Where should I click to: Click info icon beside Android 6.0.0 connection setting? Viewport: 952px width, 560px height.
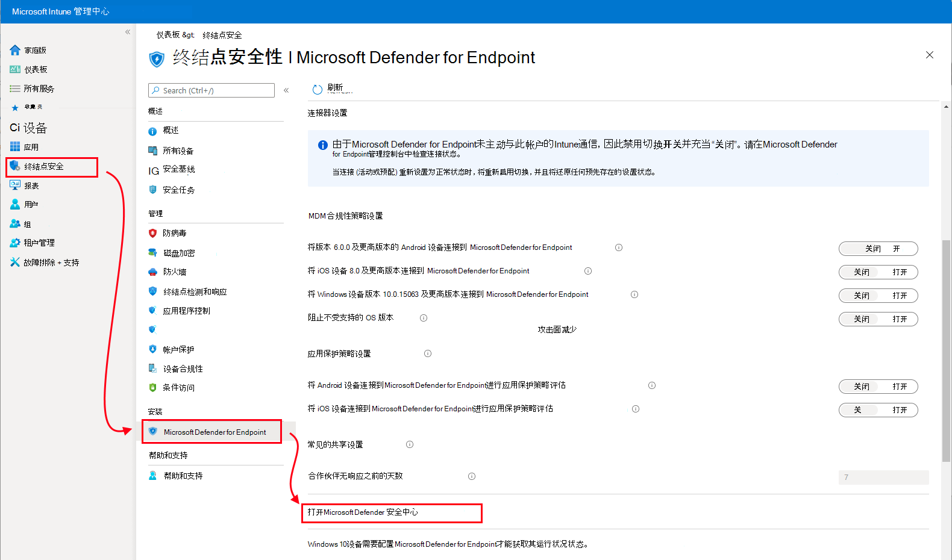pyautogui.click(x=619, y=247)
